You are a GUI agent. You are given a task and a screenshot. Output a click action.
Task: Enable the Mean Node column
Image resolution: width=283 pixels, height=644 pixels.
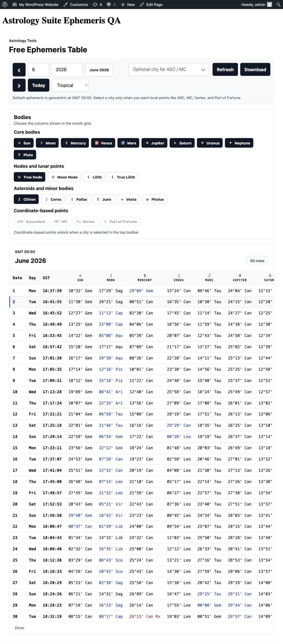tap(64, 177)
